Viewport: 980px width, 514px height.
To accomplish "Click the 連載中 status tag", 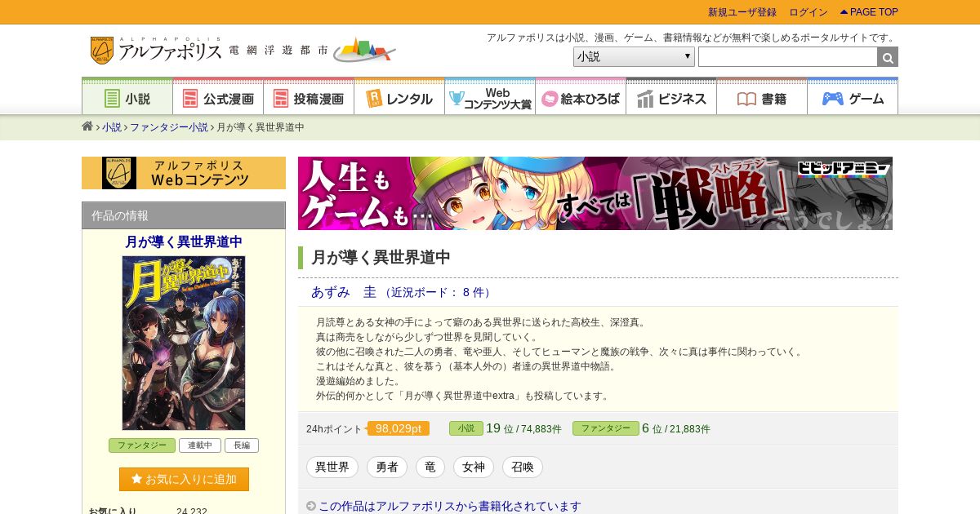I will point(200,445).
